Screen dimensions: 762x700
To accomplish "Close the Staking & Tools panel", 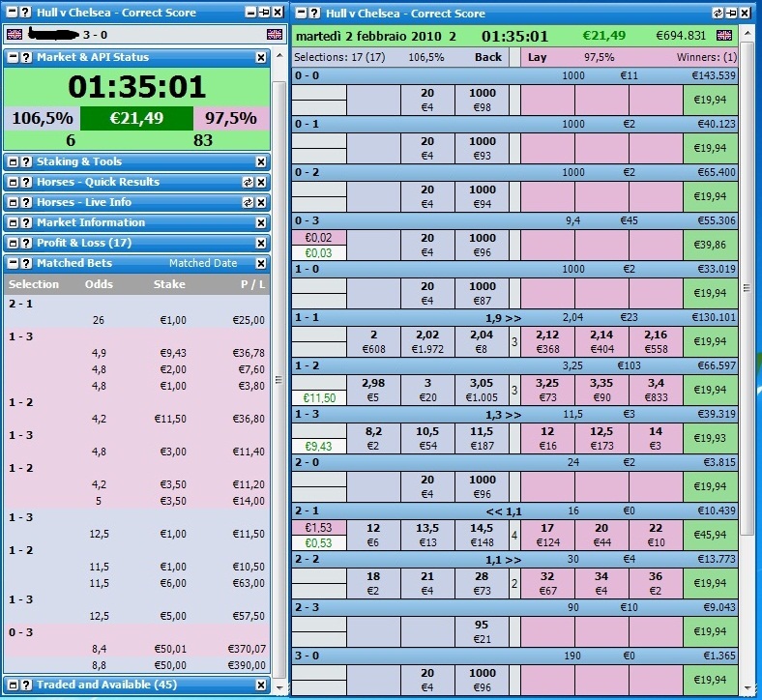I will [261, 162].
